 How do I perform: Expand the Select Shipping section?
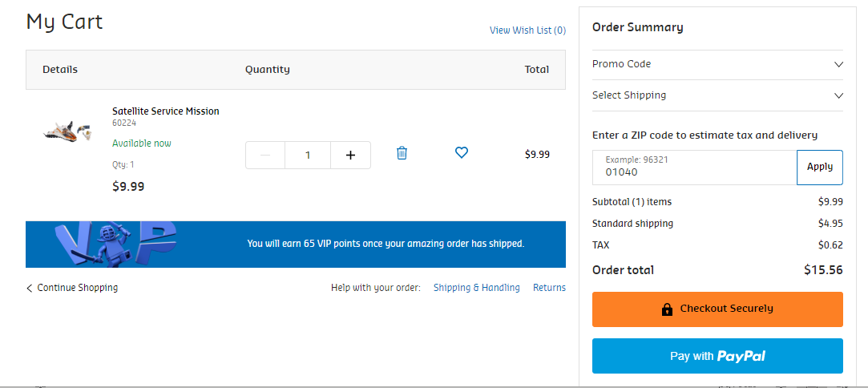click(x=717, y=95)
